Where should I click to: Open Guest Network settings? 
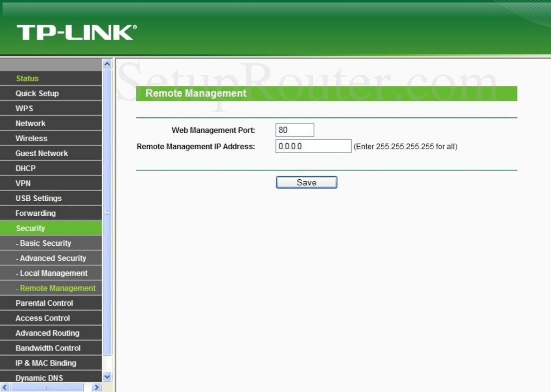pos(51,153)
